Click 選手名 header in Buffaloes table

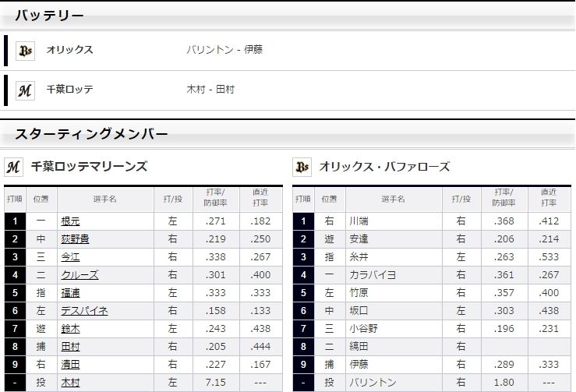(x=394, y=200)
